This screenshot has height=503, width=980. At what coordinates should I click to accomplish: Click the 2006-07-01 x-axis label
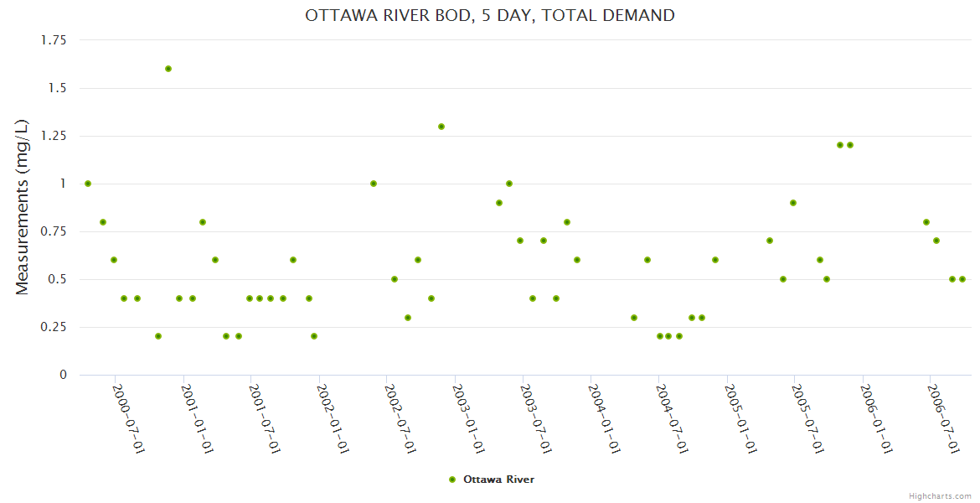coord(944,418)
